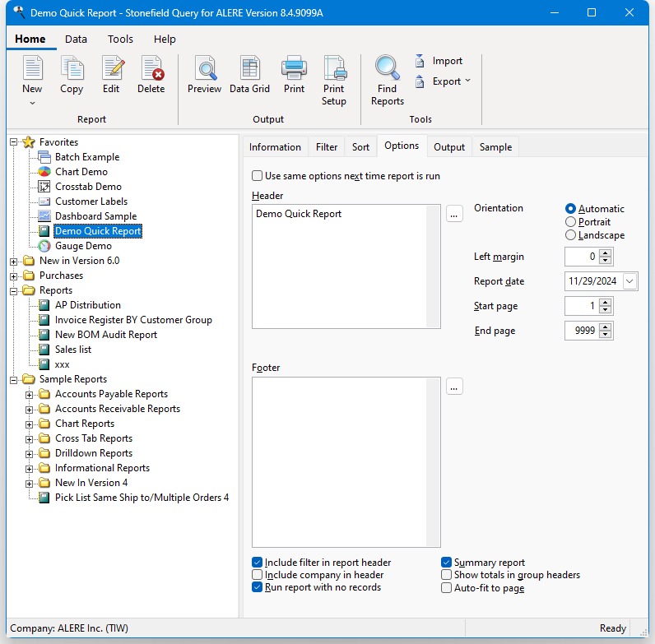Viewport: 655px width, 644px height.
Task: Select the xxx report
Action: 62,364
